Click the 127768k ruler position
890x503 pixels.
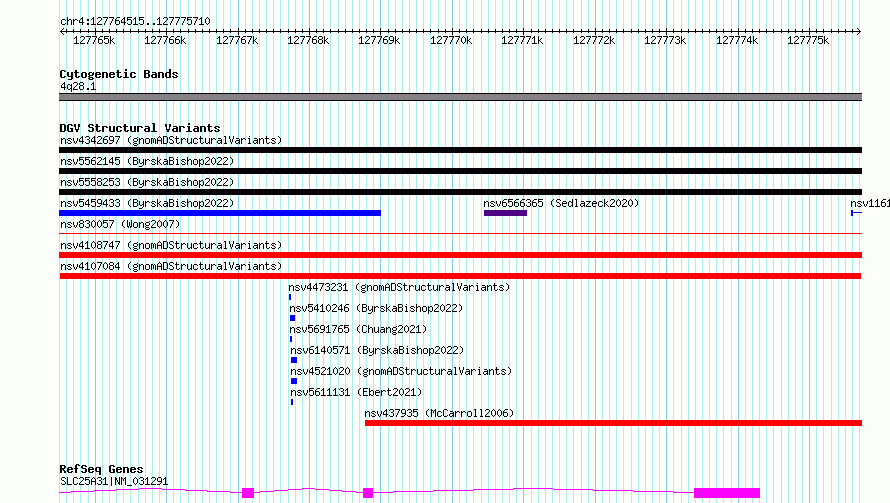click(x=308, y=40)
